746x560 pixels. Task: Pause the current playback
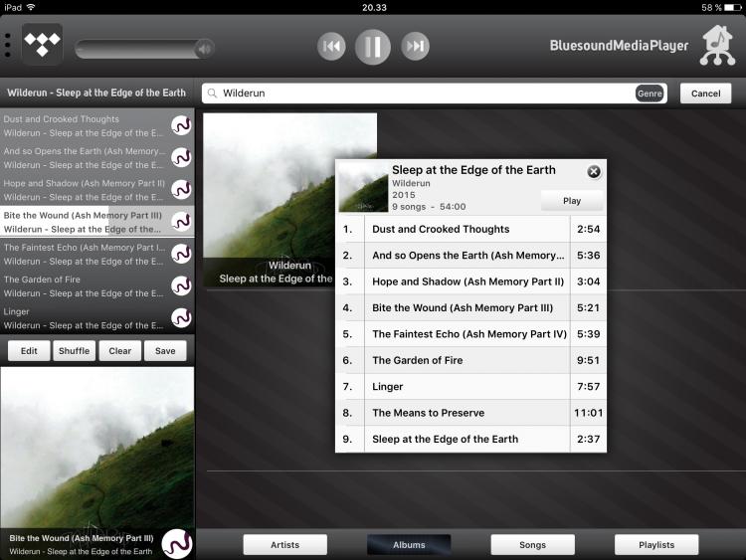click(x=373, y=47)
